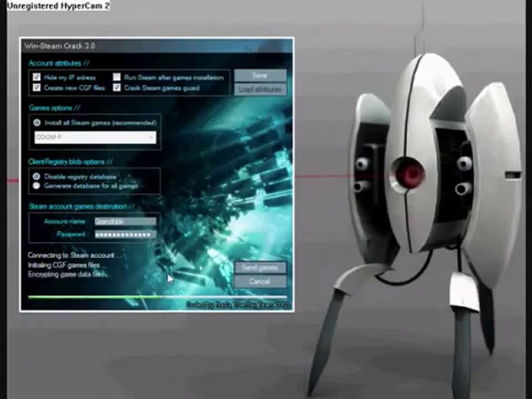This screenshot has width=532, height=399.
Task: Toggle the Hide my IP adress checkbox
Action: coord(37,77)
